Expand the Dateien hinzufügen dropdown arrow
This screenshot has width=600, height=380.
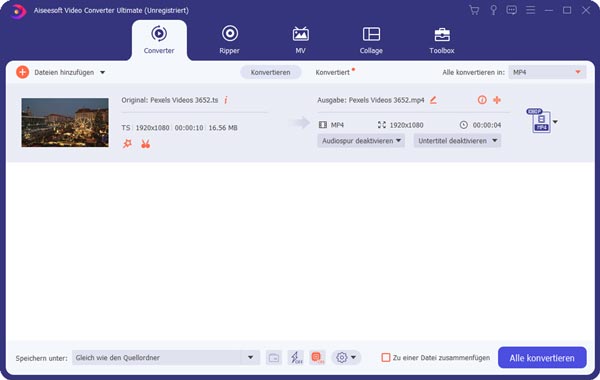tap(103, 72)
